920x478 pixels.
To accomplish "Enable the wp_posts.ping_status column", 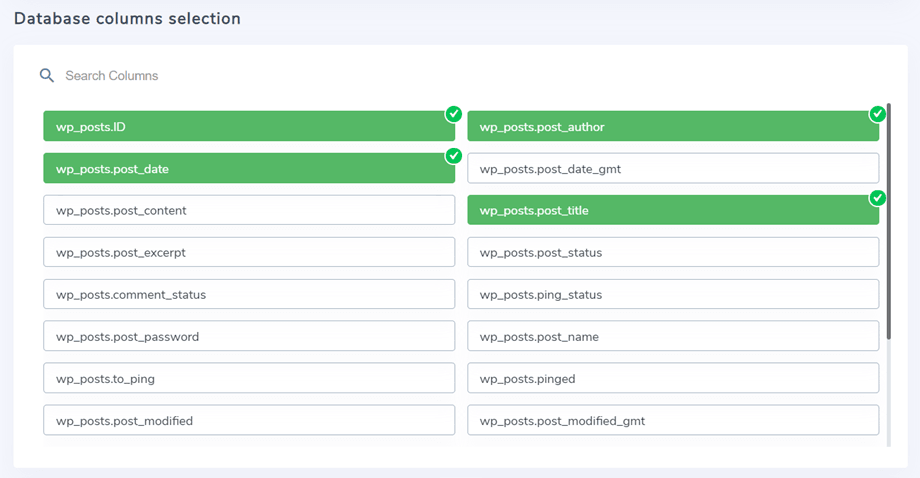I will 673,294.
